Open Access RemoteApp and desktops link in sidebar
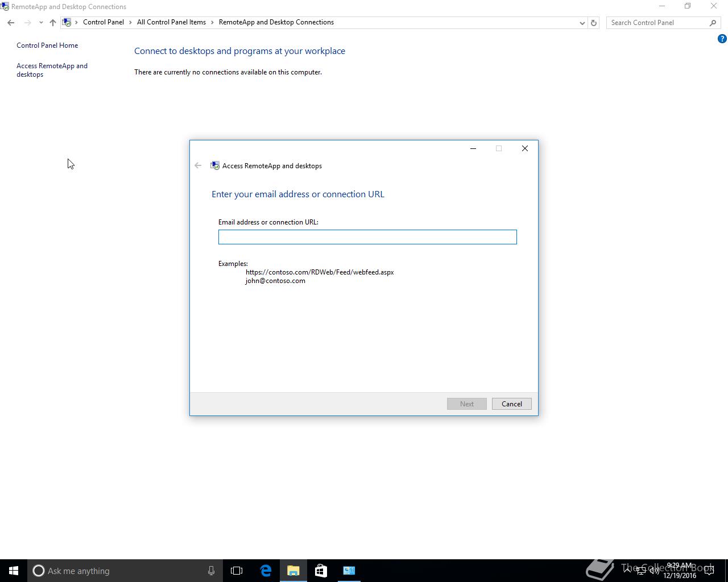This screenshot has height=582, width=728. click(52, 70)
